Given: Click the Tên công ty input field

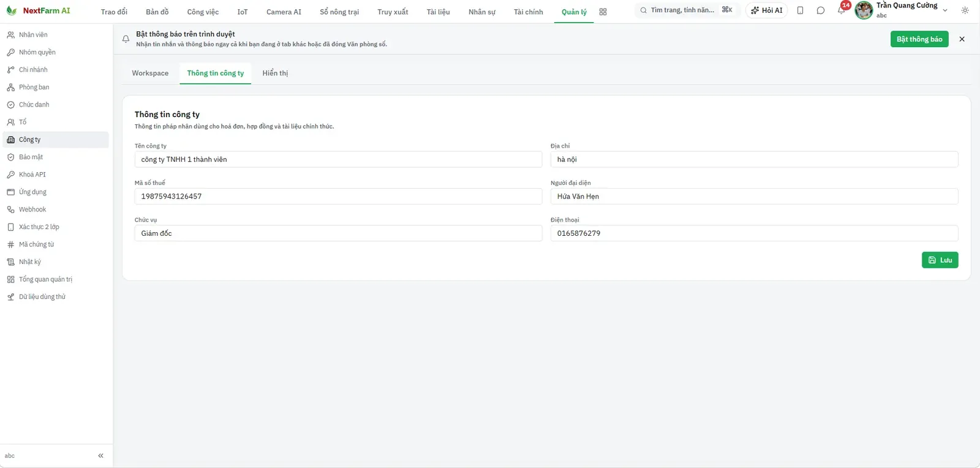Looking at the screenshot, I should [x=338, y=159].
